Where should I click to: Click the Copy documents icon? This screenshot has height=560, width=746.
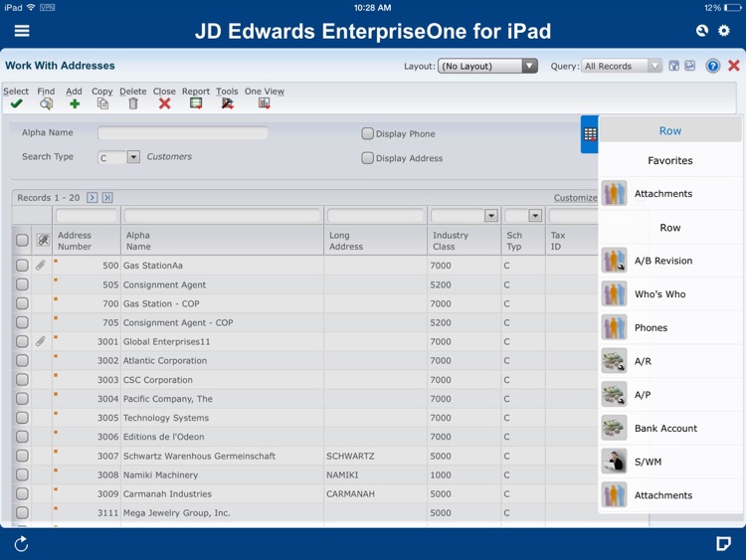(102, 103)
